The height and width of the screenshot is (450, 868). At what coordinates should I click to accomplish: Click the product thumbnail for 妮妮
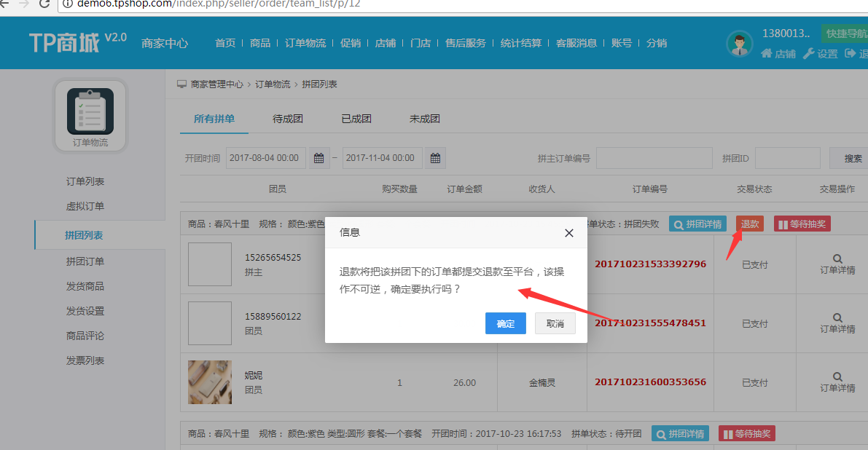(210, 382)
